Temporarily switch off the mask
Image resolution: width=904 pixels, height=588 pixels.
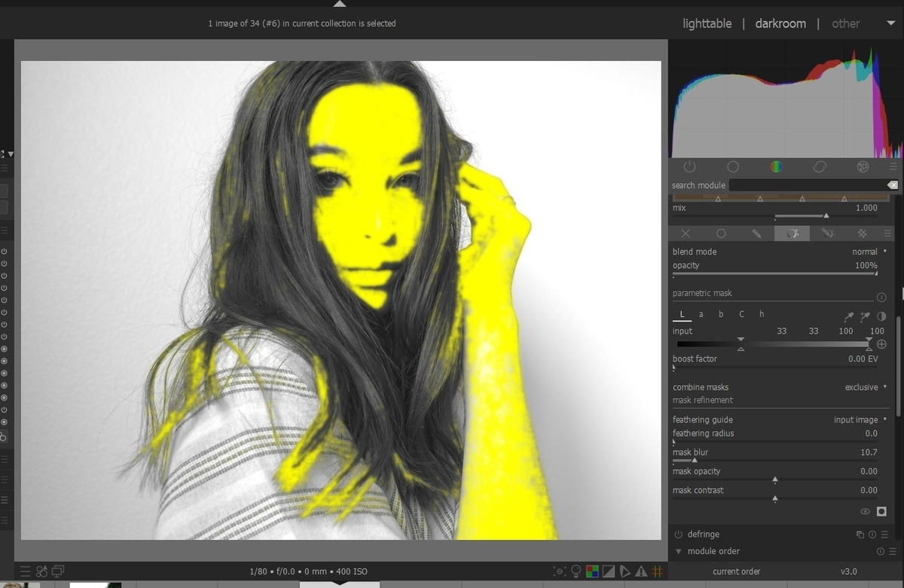click(881, 512)
